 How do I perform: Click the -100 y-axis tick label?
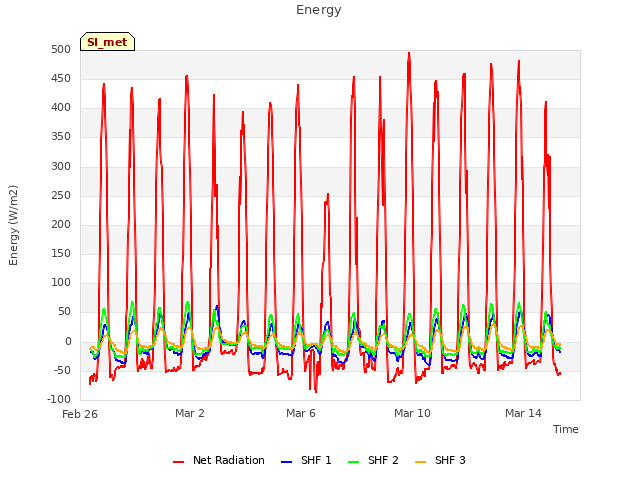point(59,399)
